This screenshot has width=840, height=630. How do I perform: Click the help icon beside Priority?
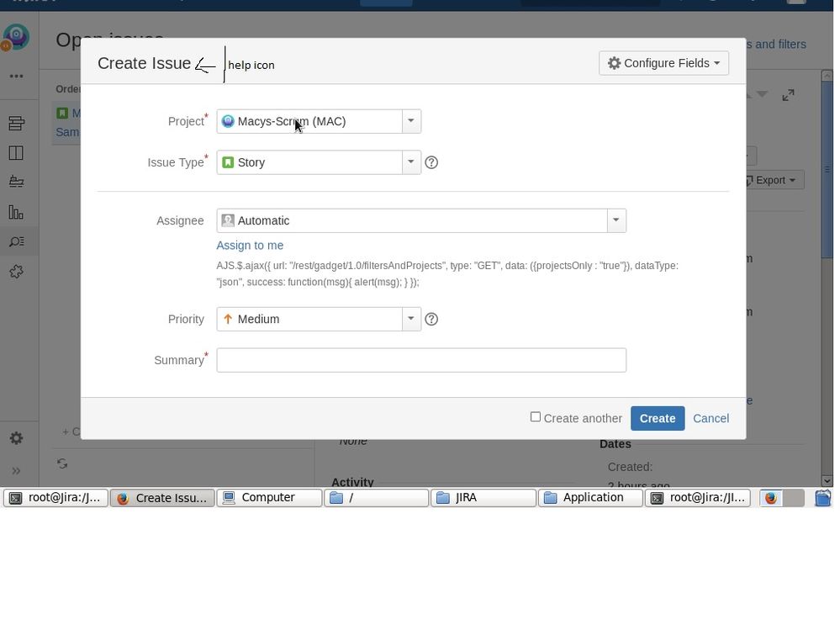[431, 319]
